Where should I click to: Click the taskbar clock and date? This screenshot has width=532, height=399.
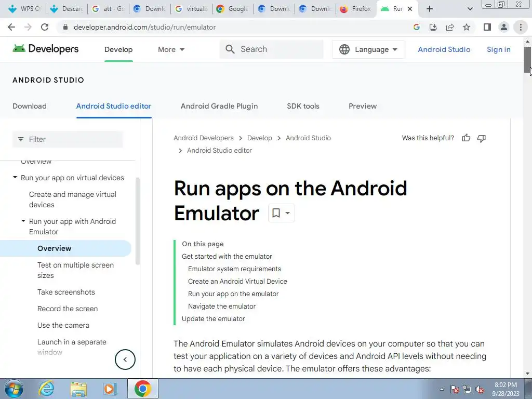click(x=506, y=389)
